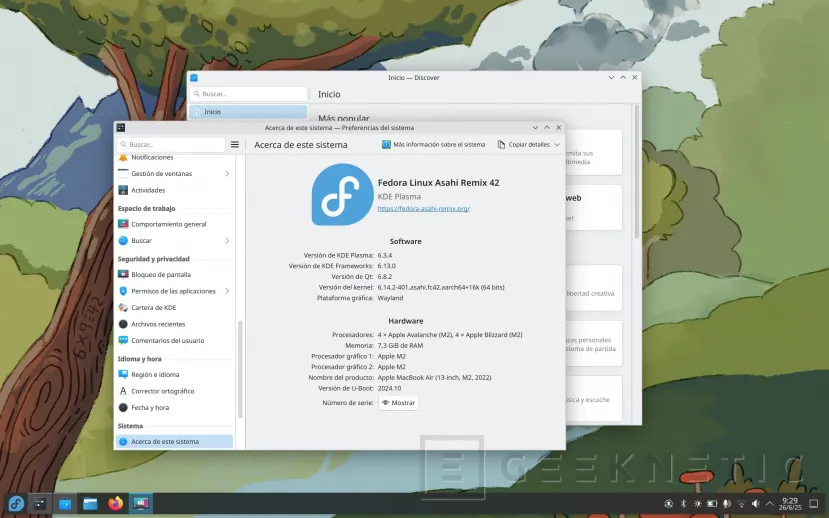Click the Discover window title bar icon
This screenshot has width=829, height=518.
[x=194, y=78]
